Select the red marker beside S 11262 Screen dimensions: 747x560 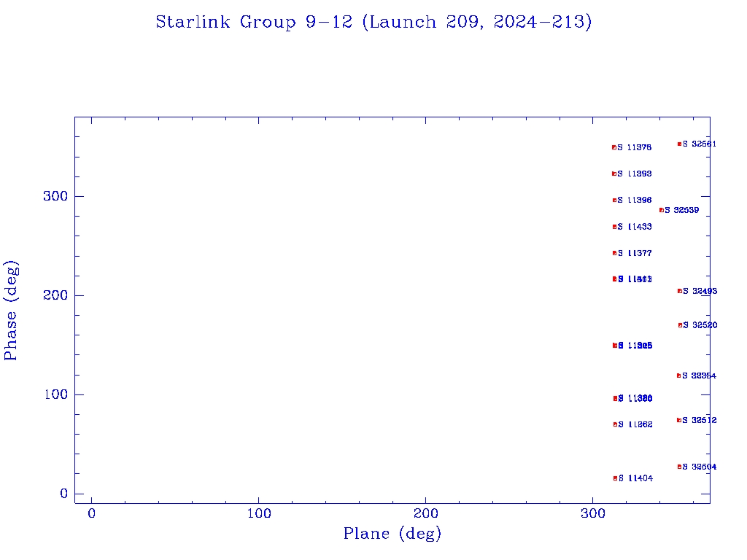point(615,424)
